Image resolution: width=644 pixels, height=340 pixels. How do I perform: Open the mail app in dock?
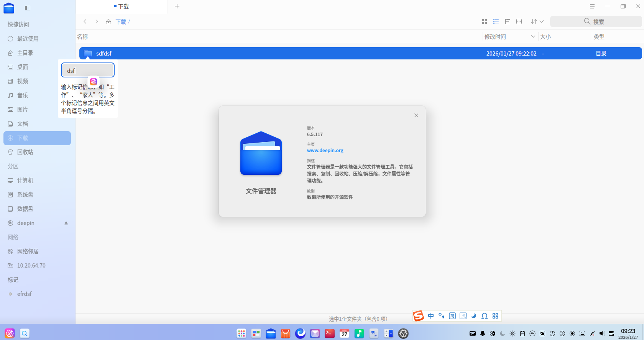pyautogui.click(x=315, y=333)
